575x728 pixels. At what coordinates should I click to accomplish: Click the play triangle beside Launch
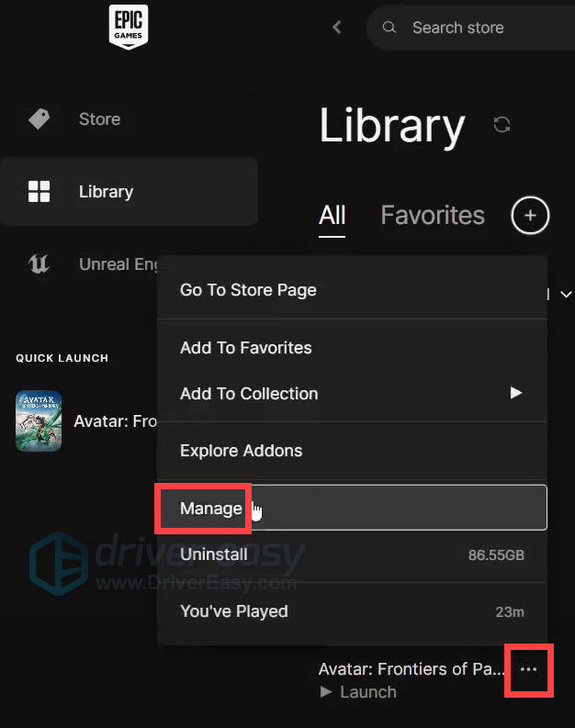tap(326, 692)
